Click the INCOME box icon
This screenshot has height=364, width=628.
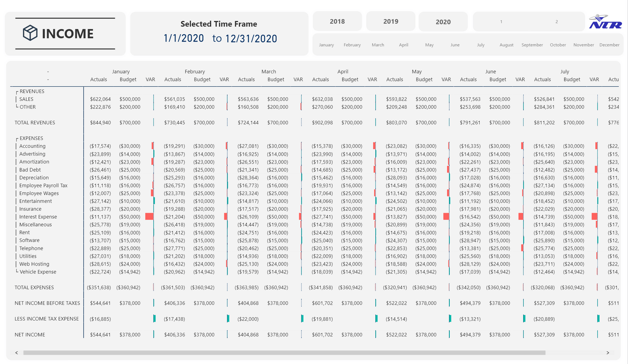pyautogui.click(x=30, y=33)
